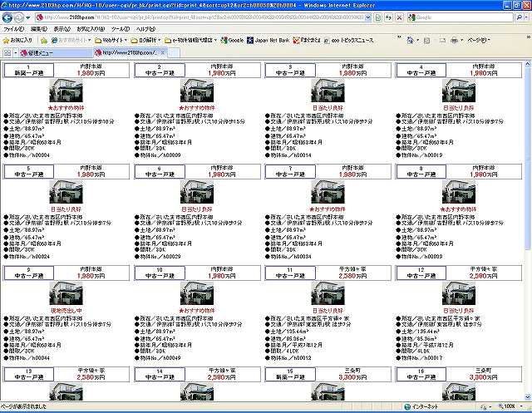The height and width of the screenshot is (413, 532).
Task: Open the recent pages dropdown next to Forward
Action: [x=28, y=17]
